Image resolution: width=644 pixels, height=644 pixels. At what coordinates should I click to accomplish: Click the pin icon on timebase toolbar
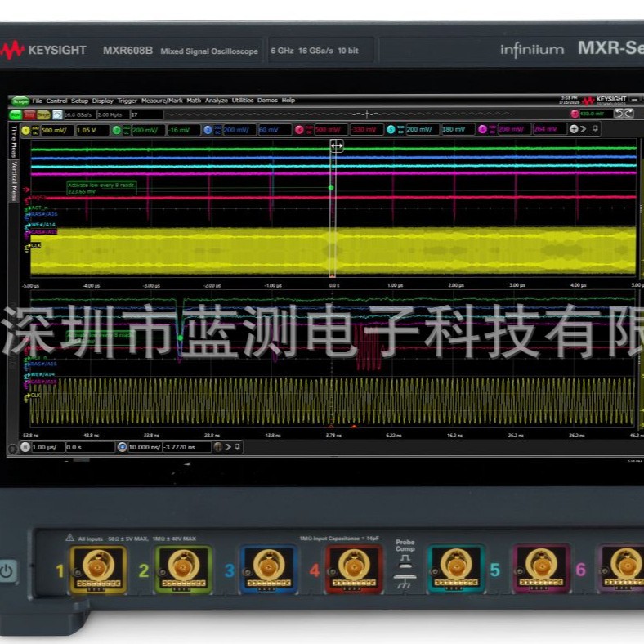(x=237, y=446)
